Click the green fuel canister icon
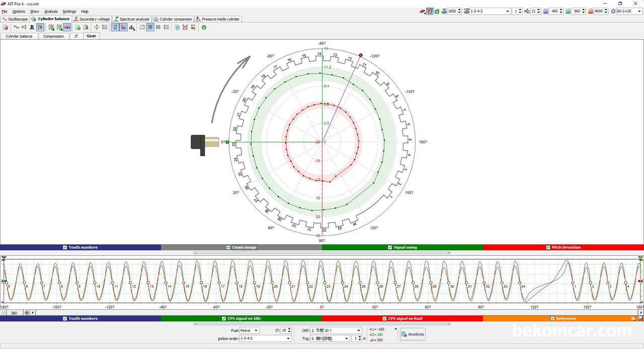 437,11
